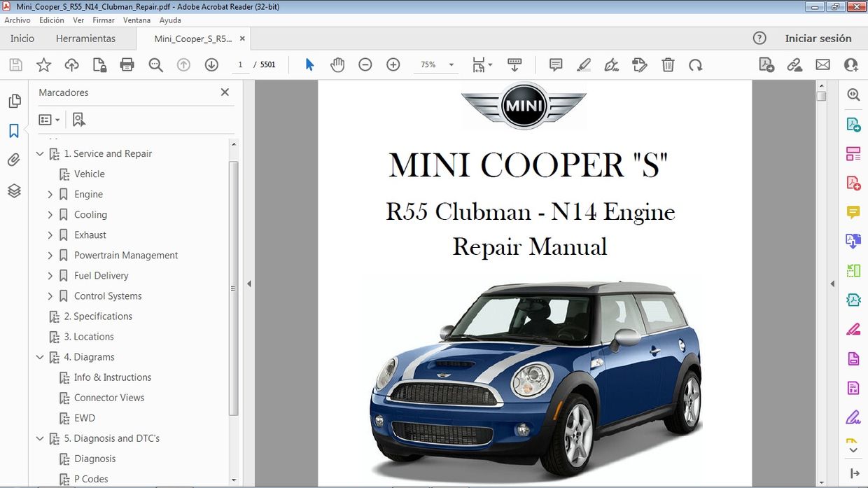
Task: Open the Edición menu
Action: tap(51, 20)
